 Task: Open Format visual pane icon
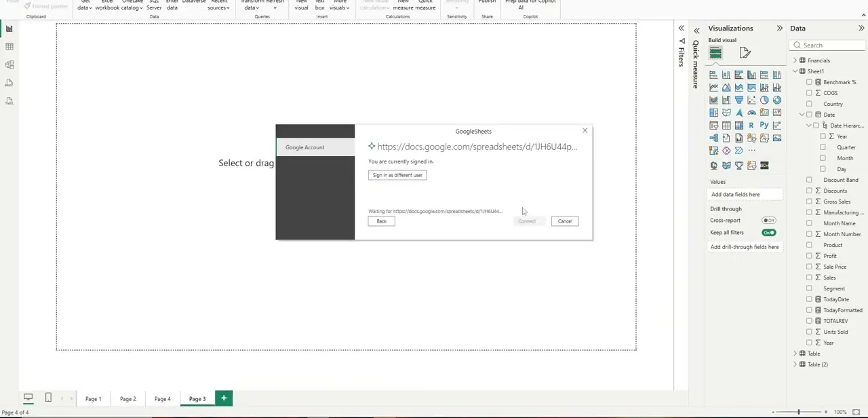745,53
